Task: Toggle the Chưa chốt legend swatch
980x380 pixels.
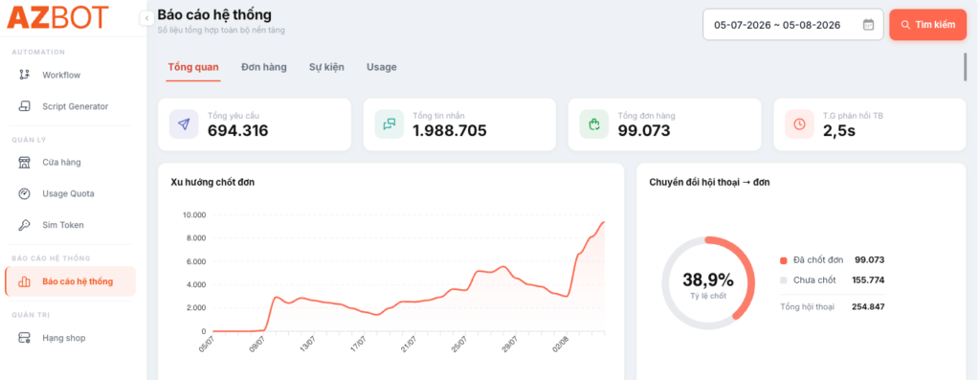Action: tap(784, 280)
